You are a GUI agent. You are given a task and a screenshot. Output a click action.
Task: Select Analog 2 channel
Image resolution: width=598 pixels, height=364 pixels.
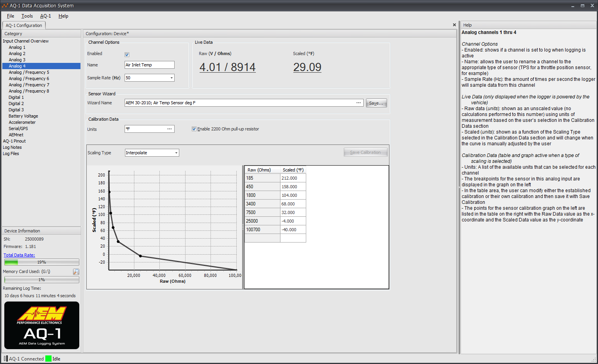point(17,54)
